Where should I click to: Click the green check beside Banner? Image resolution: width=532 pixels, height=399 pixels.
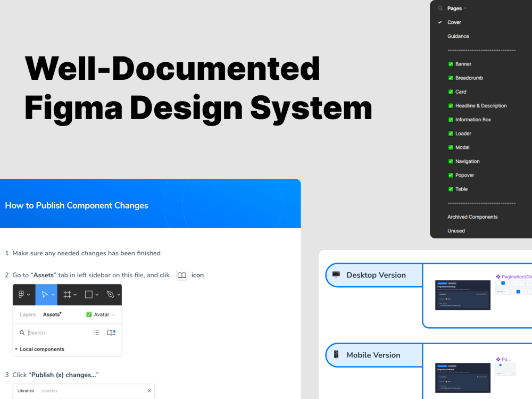pos(451,64)
